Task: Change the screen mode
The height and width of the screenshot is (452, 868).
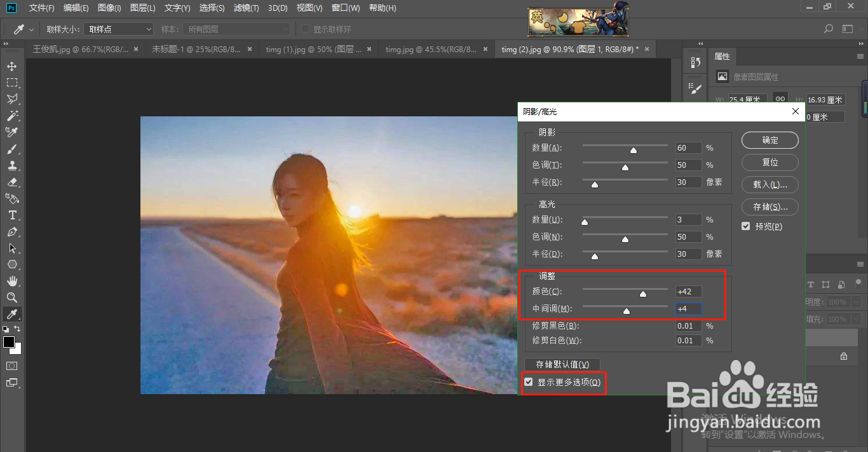Action: tap(12, 383)
